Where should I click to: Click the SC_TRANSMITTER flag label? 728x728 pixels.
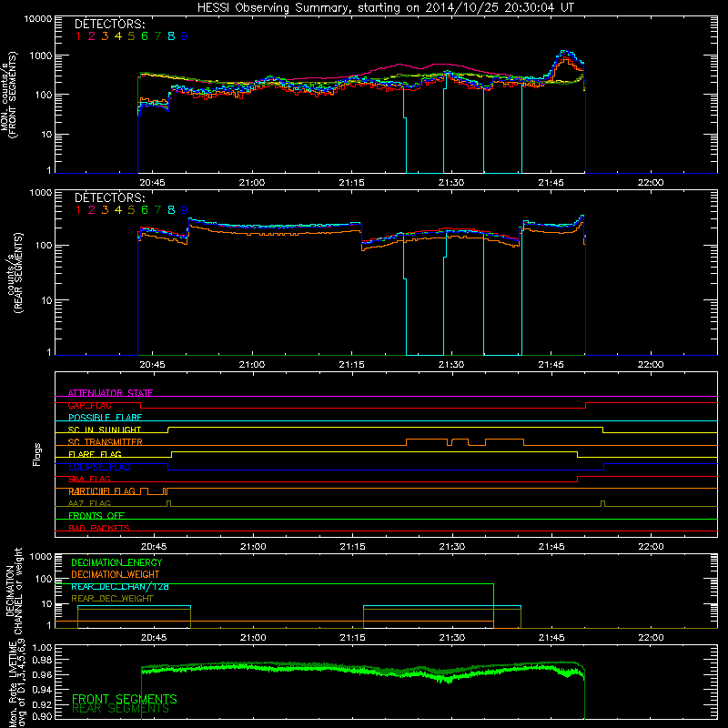(105, 442)
